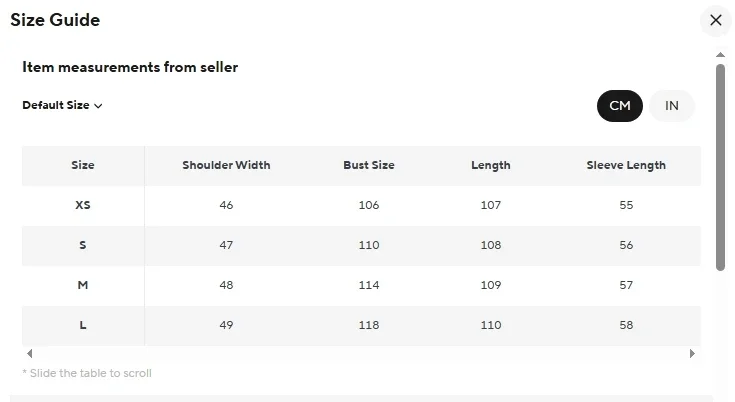Click the table's horizontal scrollbar track

click(360, 353)
